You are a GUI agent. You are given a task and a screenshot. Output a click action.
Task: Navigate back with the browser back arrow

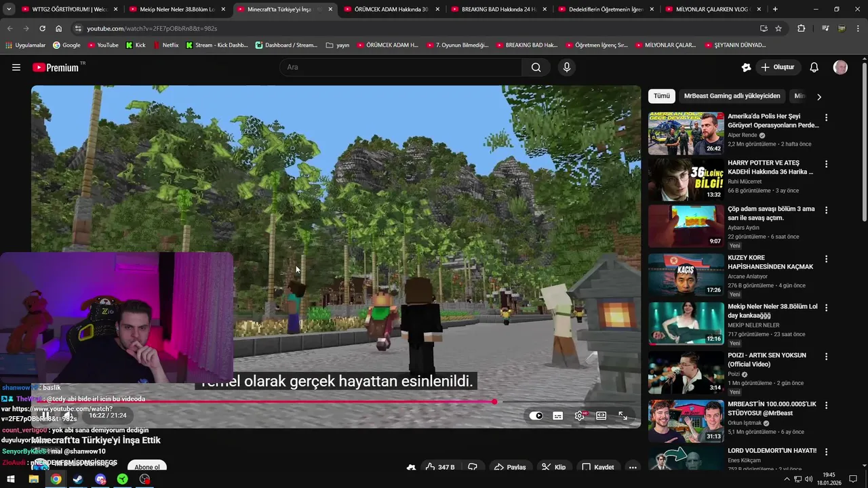coord(9,28)
